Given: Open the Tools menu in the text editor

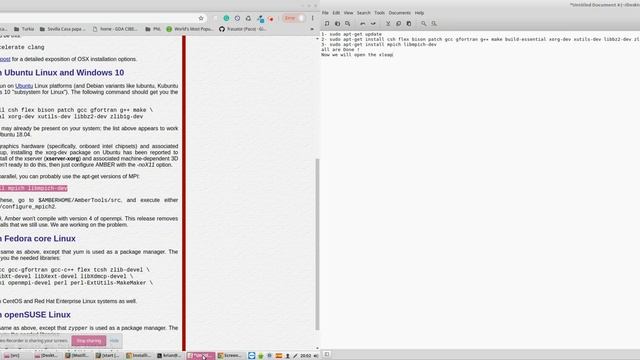Looking at the screenshot, I should (x=379, y=13).
